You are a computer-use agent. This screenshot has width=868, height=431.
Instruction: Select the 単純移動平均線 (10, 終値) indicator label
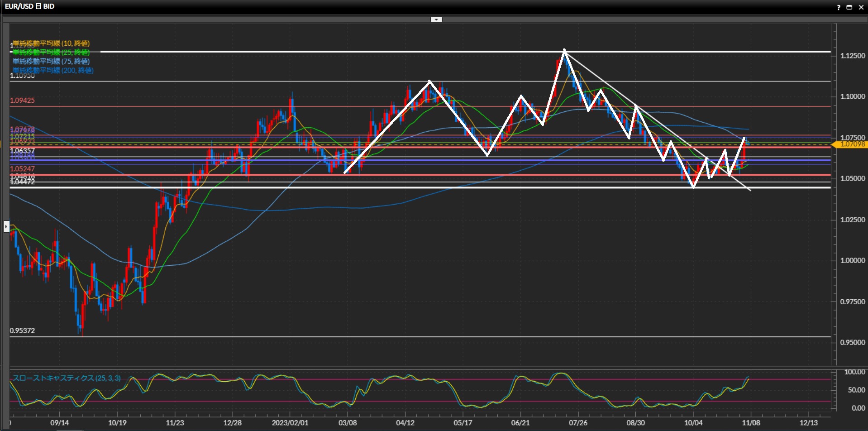[51, 43]
